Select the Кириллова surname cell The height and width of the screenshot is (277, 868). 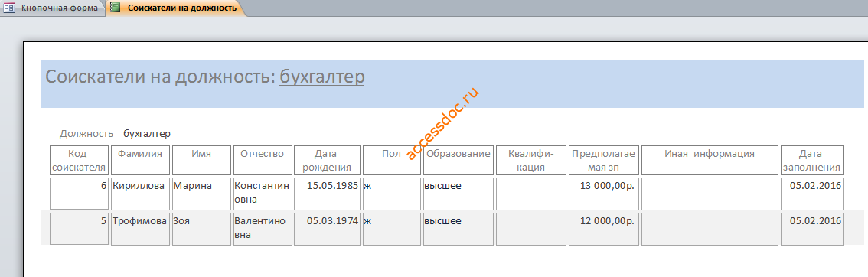[140, 193]
